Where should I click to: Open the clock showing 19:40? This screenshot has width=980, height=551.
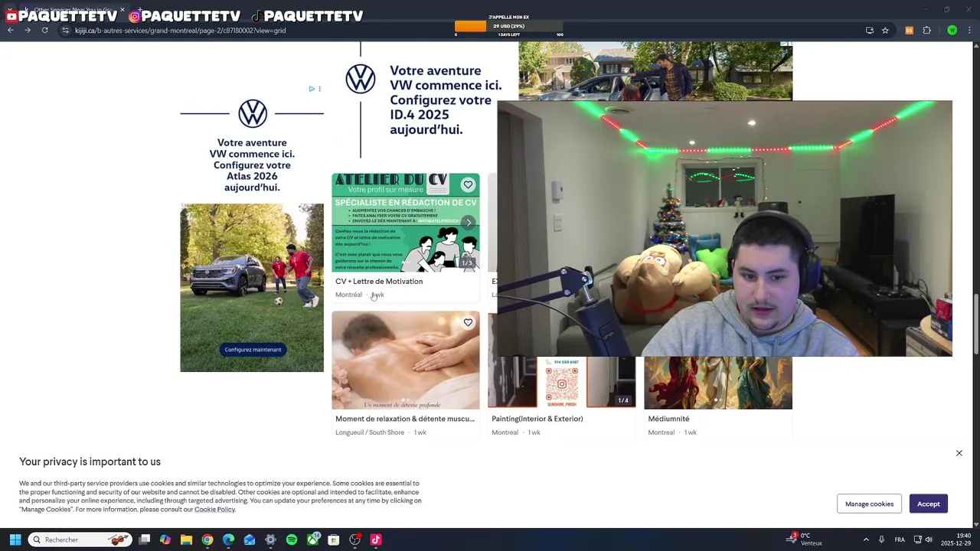(x=955, y=540)
